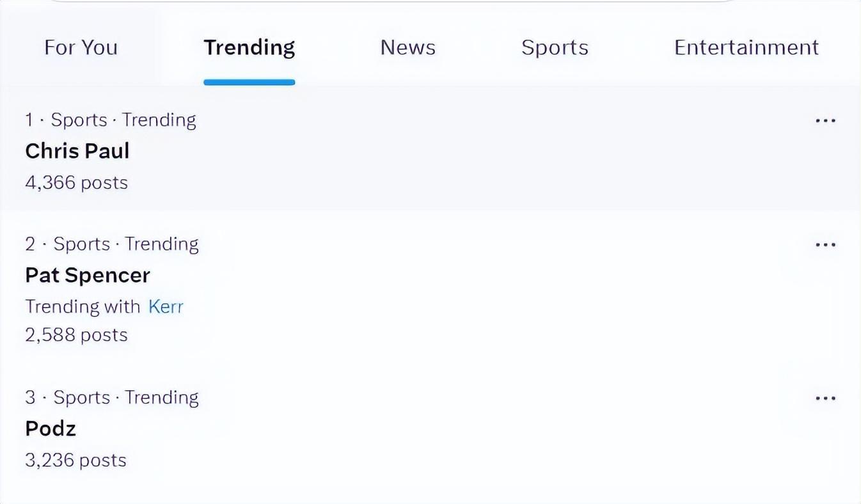
Task: Go to the Sports tab
Action: (x=555, y=47)
